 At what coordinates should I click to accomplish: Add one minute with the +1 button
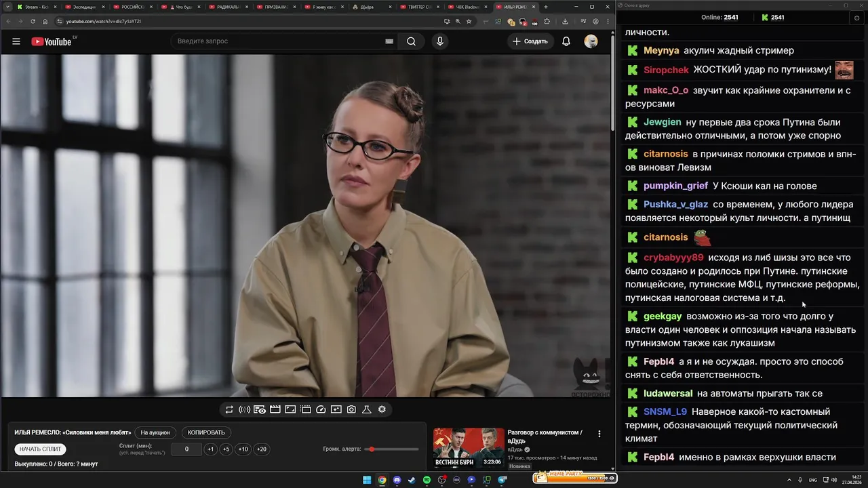(x=210, y=449)
